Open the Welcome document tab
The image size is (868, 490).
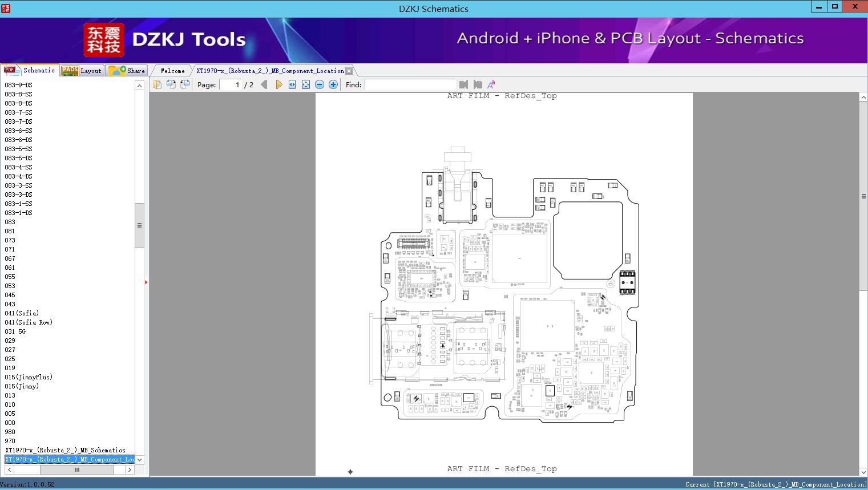click(x=172, y=71)
